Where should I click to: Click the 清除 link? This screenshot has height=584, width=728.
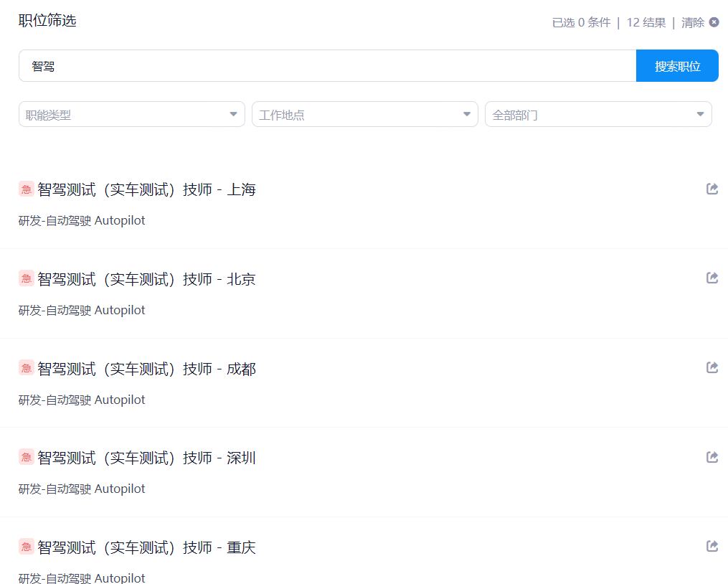coord(693,22)
